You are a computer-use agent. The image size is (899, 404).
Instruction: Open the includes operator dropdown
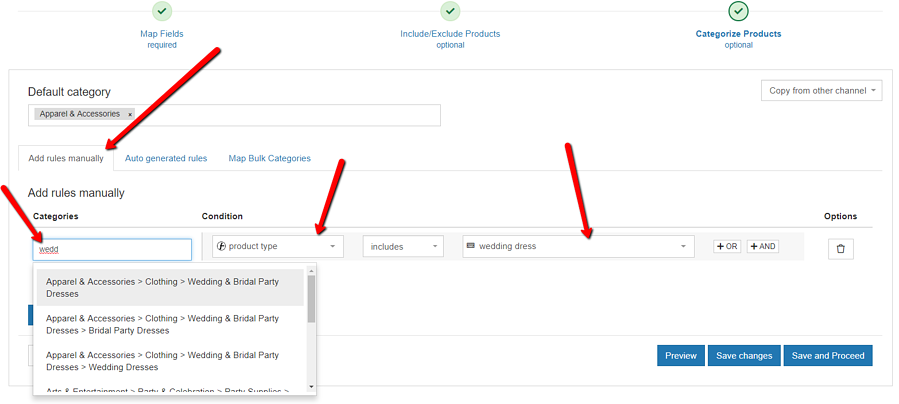(403, 246)
